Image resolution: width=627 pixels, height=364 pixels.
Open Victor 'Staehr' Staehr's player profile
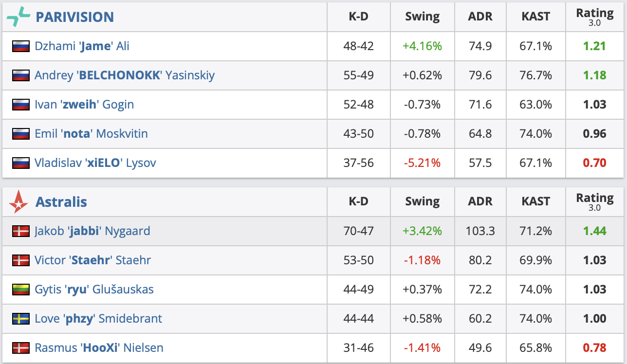click(92, 260)
